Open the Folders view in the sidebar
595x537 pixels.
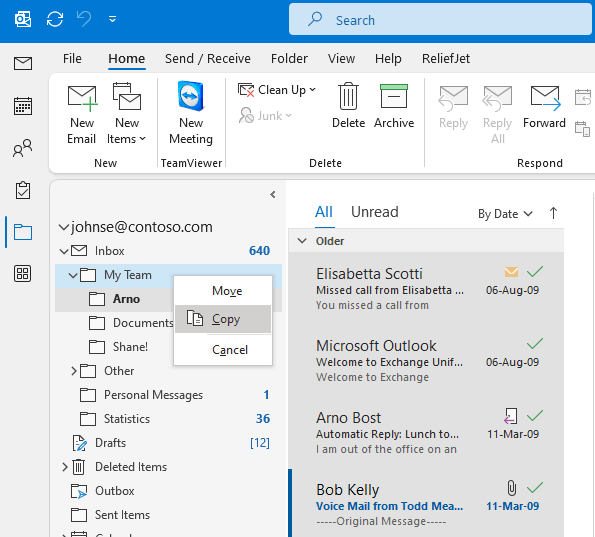(x=23, y=232)
